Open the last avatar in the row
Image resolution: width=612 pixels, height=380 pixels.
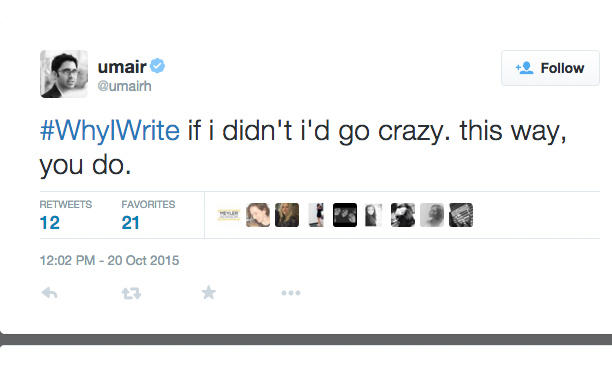pyautogui.click(x=461, y=215)
